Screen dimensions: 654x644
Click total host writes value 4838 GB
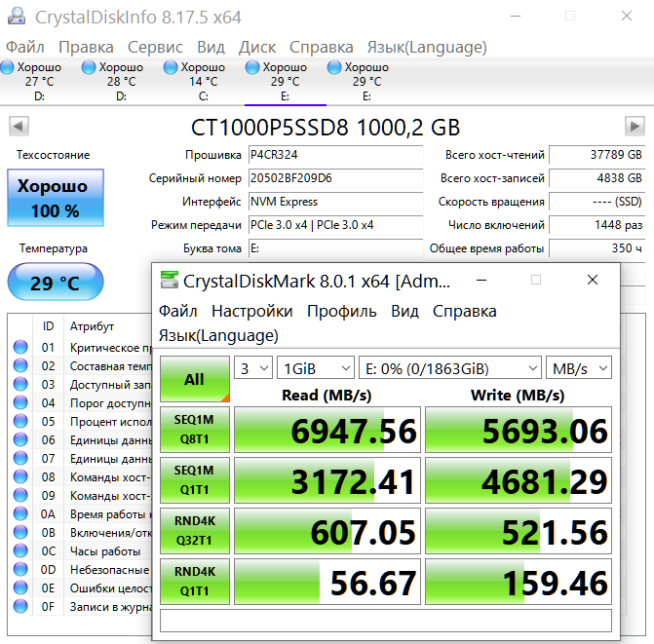(596, 178)
